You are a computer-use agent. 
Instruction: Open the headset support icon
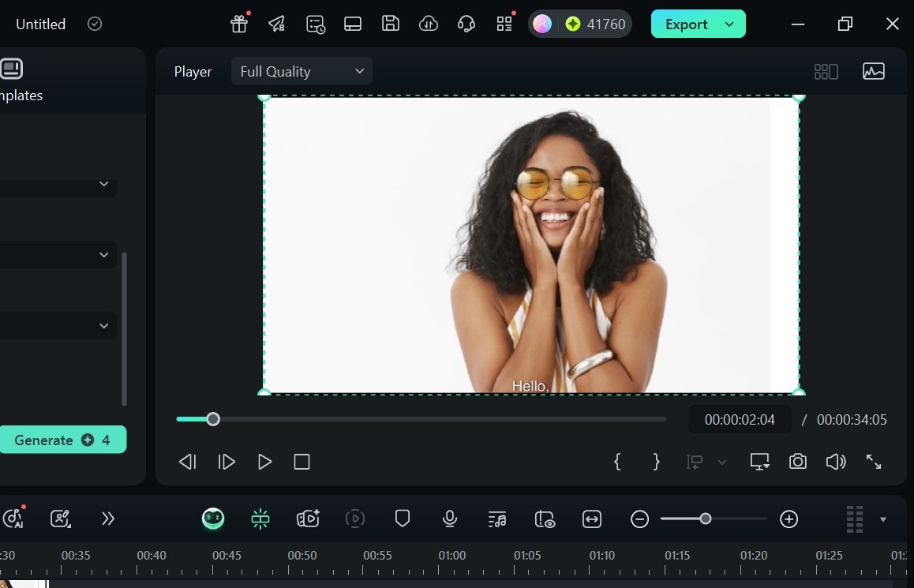466,24
